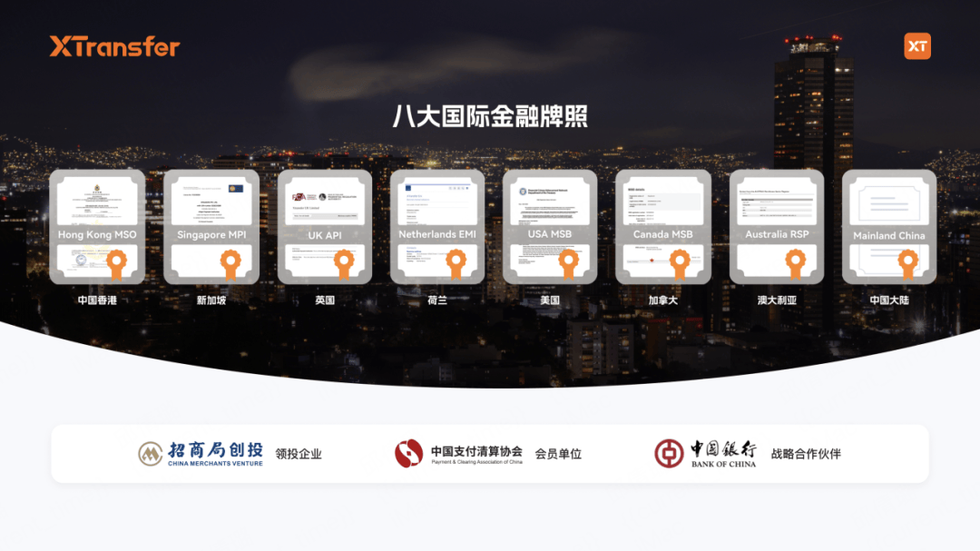Click the 中国香港 caption
This screenshot has width=980, height=551.
97,300
